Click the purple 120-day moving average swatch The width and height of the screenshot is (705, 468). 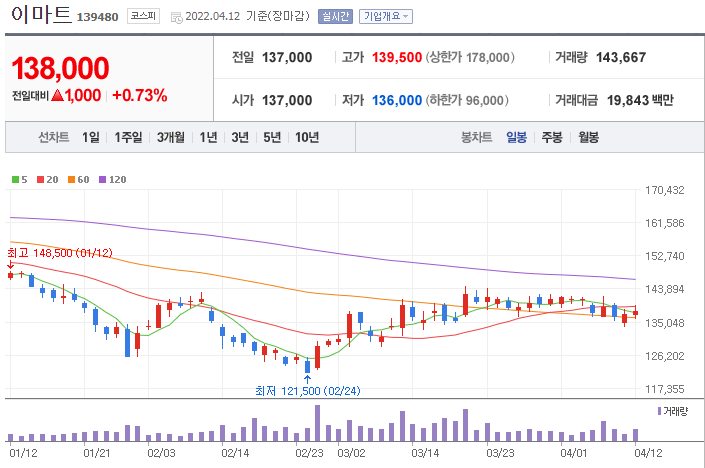pyautogui.click(x=103, y=180)
